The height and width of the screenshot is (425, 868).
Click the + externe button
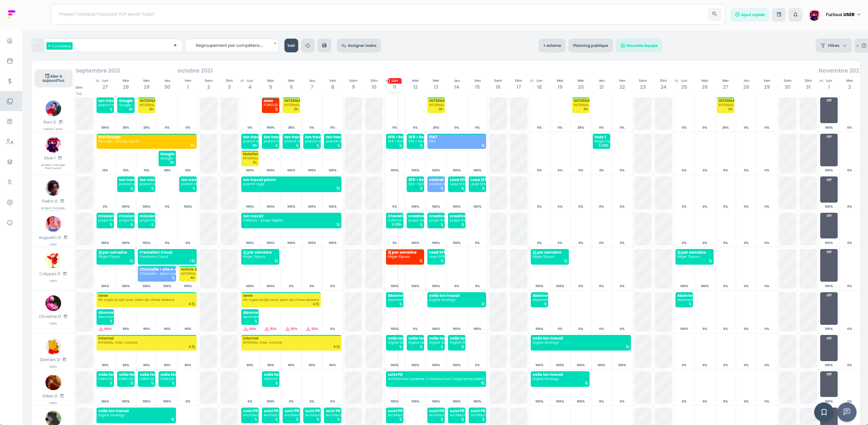coord(552,45)
